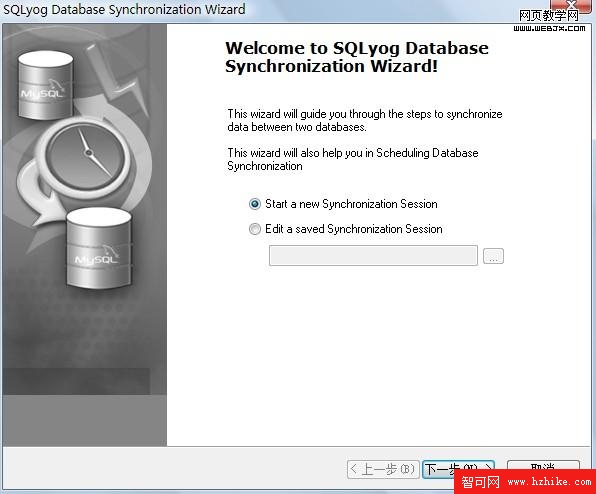Open the browse button with three dots
Screen dimensions: 596x494
point(493,256)
